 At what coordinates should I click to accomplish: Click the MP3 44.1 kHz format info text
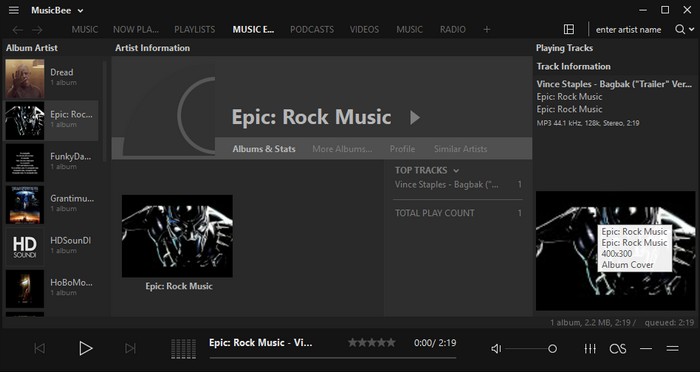pos(588,123)
